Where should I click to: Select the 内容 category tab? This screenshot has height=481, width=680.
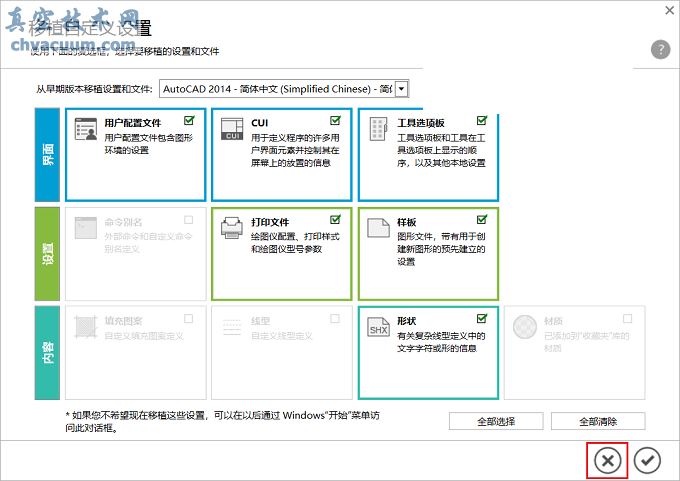tap(48, 352)
